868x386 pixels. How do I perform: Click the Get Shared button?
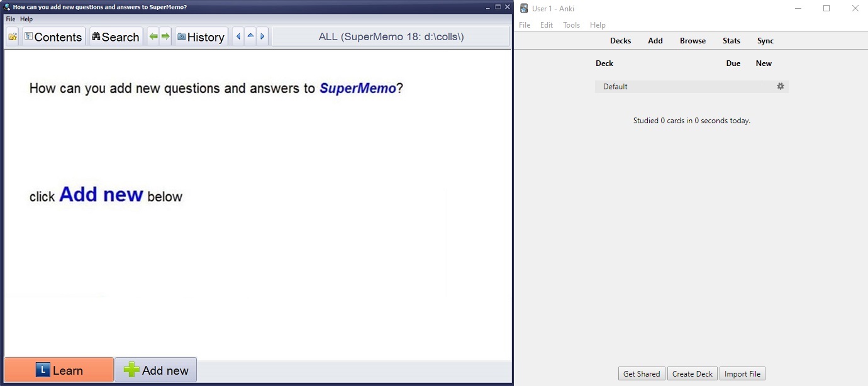[x=642, y=373]
